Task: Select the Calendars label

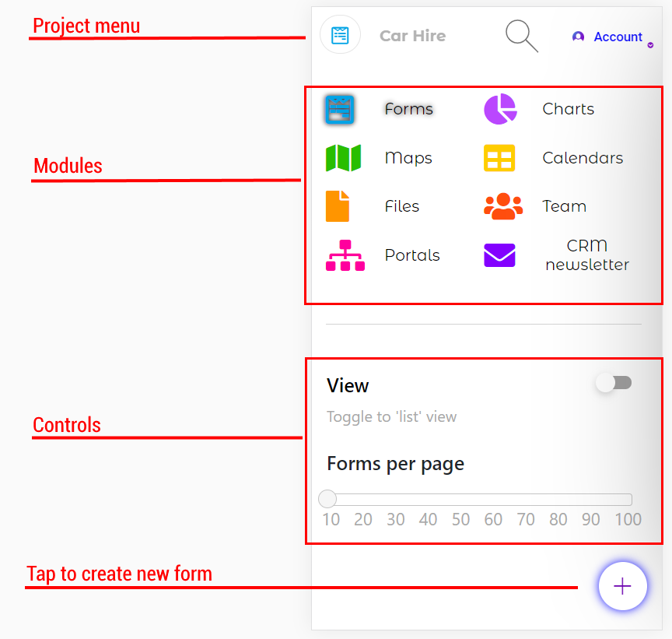Action: (x=583, y=158)
